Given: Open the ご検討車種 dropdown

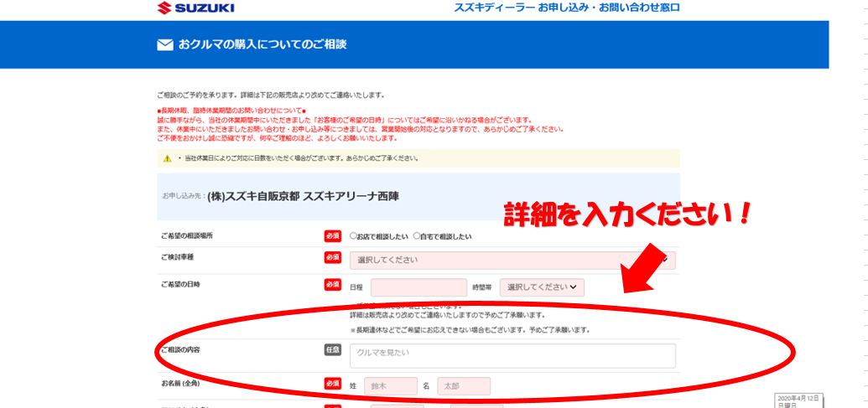Looking at the screenshot, I should (512, 260).
